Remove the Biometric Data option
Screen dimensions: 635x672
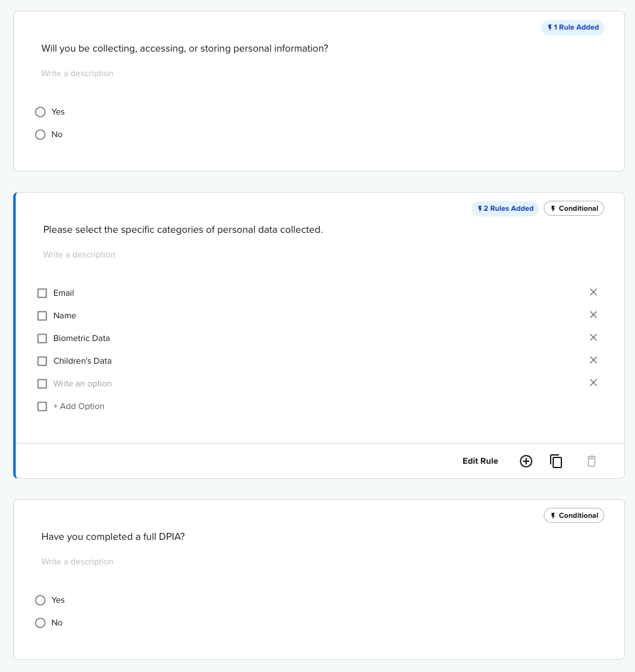click(x=593, y=337)
